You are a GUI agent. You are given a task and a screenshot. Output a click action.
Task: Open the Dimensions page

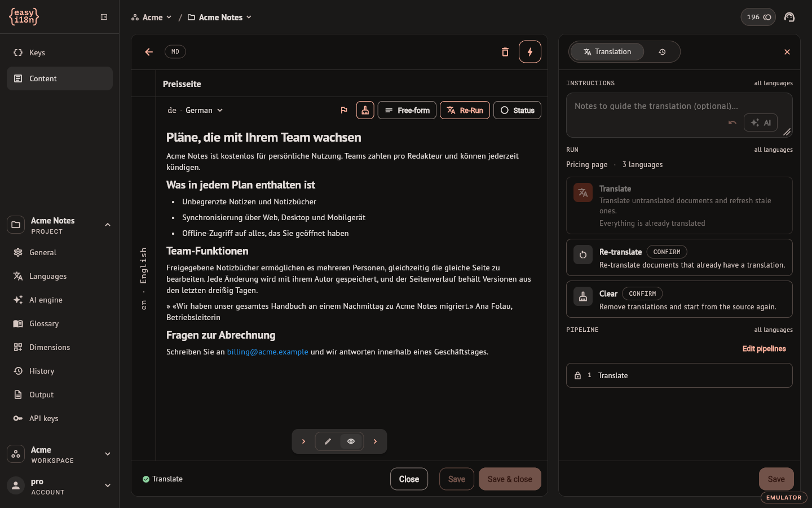pos(60,347)
